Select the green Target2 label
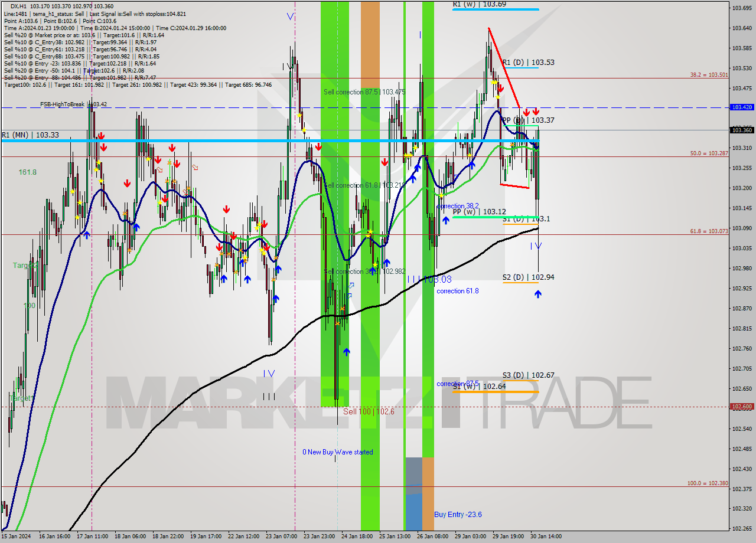 [25, 266]
